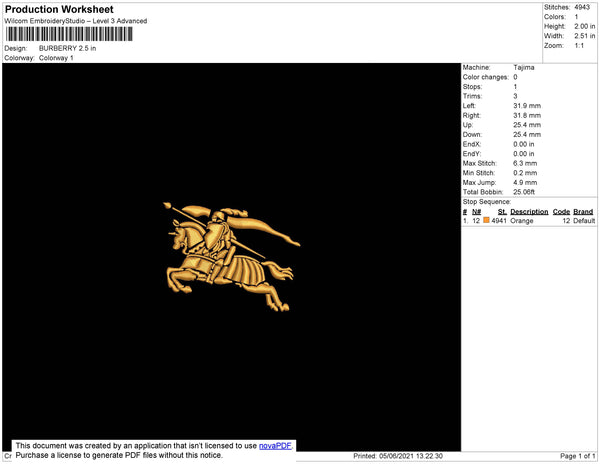
Task: Click the barcode under the worksheet title
Action: pos(69,34)
